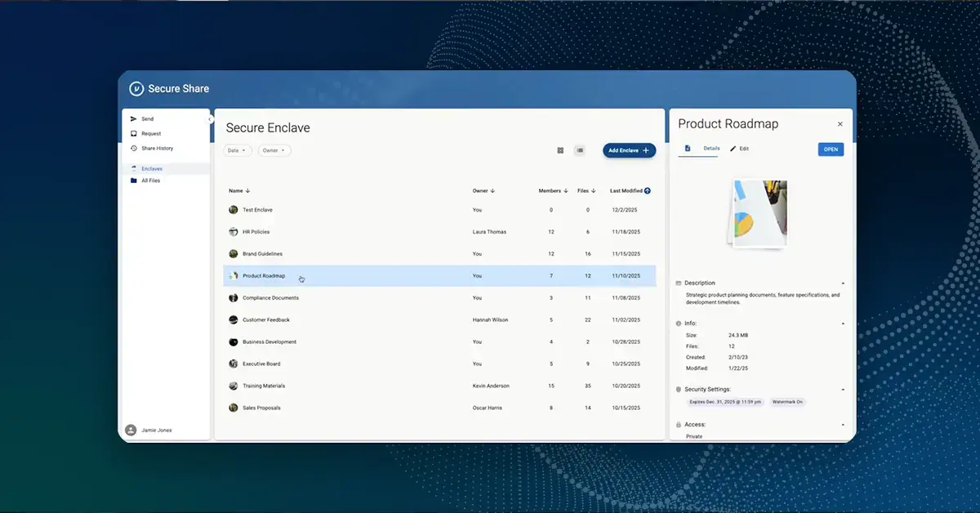Toggle Last Modified sort direction arrow

pos(648,191)
